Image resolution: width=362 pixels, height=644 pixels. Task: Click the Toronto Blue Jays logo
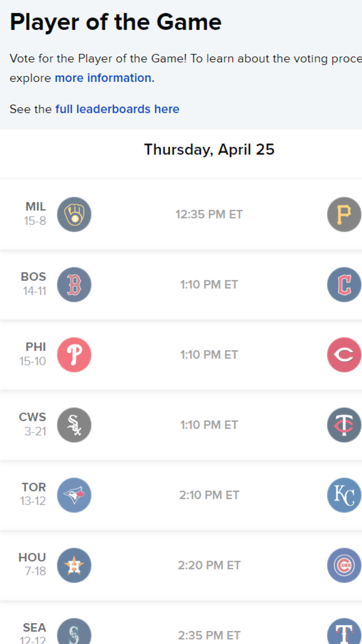[x=74, y=495]
